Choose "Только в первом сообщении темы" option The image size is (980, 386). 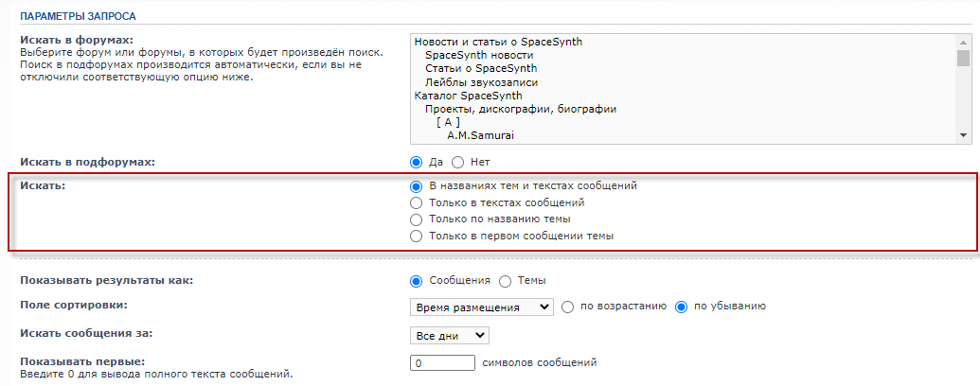click(417, 237)
